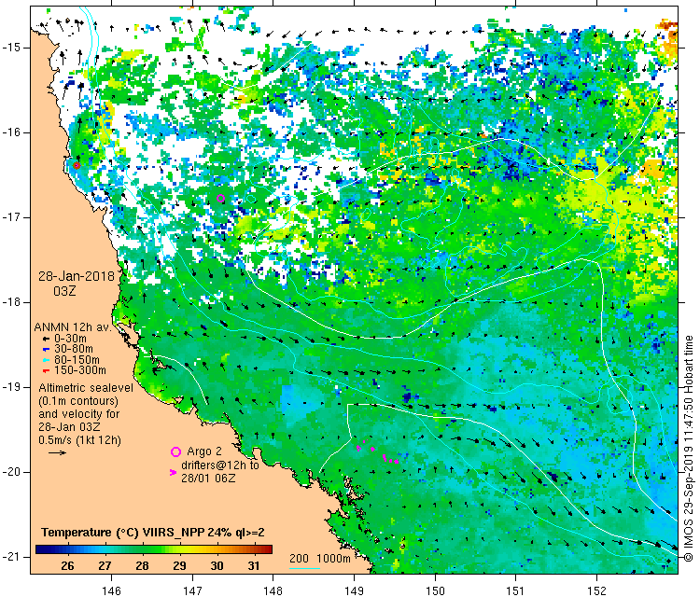Click the magenta drifter track near 149.5E
This screenshot has width=700, height=597.
click(390, 460)
